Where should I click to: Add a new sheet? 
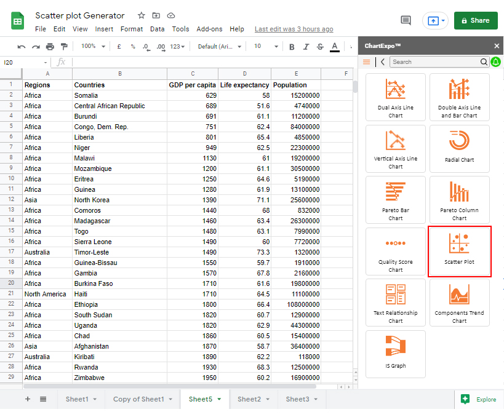28,399
